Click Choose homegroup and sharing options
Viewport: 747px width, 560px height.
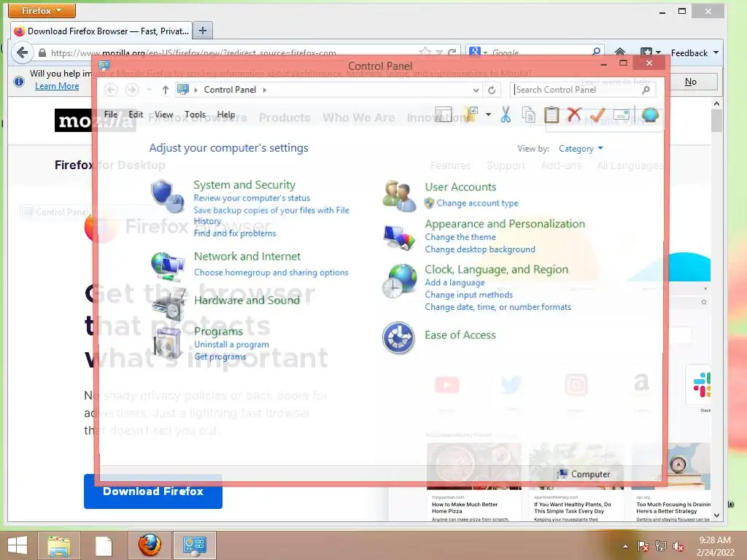271,273
